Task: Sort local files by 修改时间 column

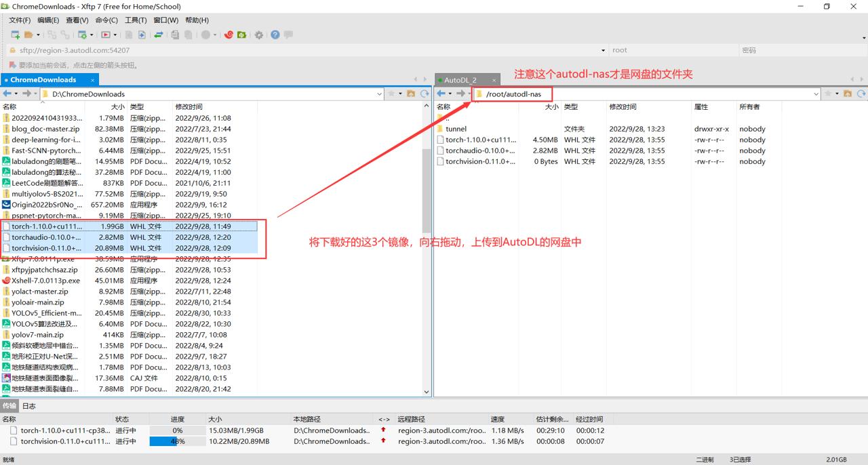Action: (215, 107)
